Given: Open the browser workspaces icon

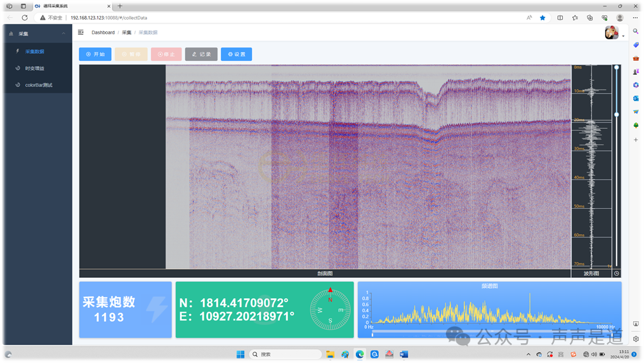Looking at the screenshot, I should pos(10,6).
